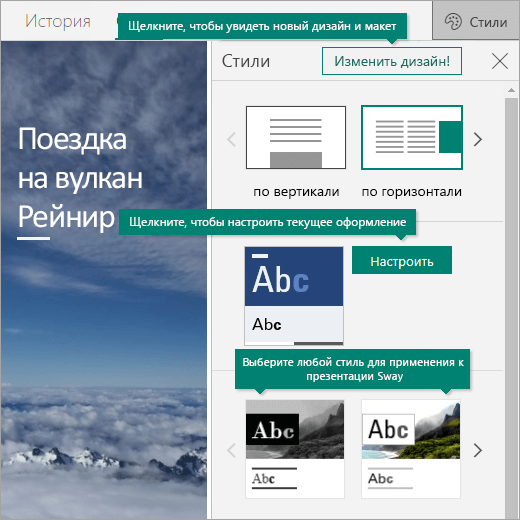Click the Стили palette button
The height and width of the screenshot is (520, 520).
(476, 21)
